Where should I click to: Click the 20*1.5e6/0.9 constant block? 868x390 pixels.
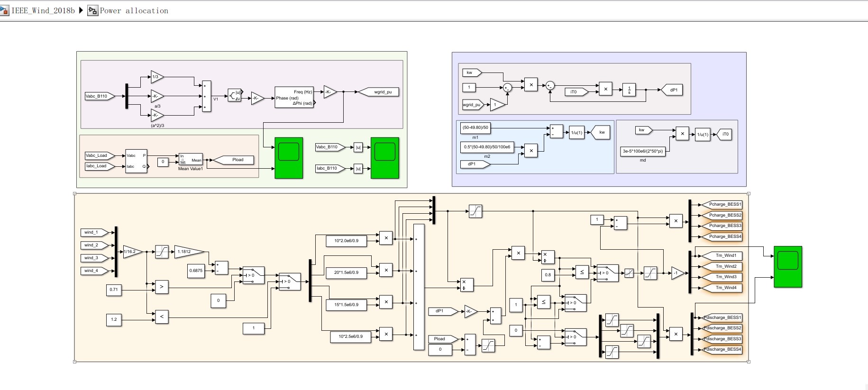pyautogui.click(x=347, y=272)
